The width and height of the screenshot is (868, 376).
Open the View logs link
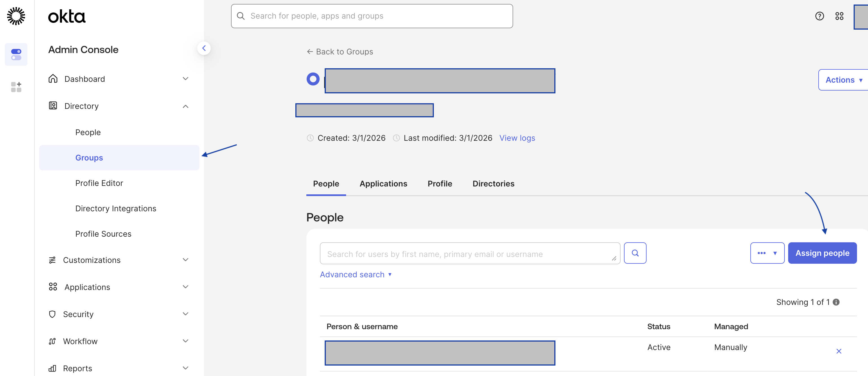coord(517,138)
